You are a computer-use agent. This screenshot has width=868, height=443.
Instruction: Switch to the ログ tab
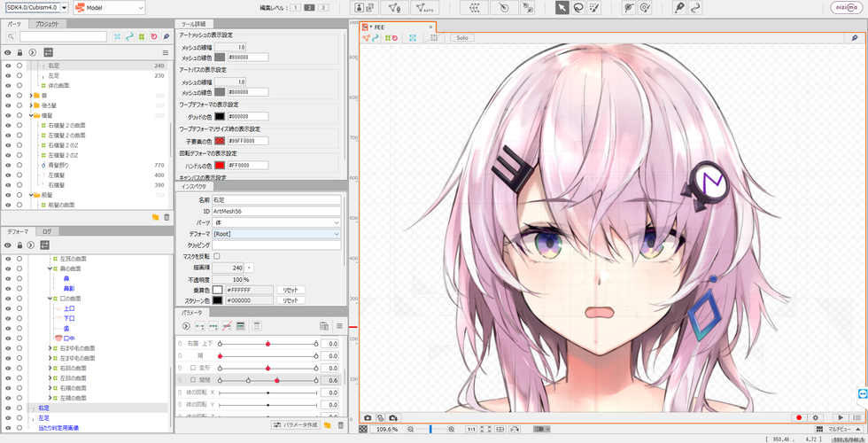pyautogui.click(x=47, y=231)
